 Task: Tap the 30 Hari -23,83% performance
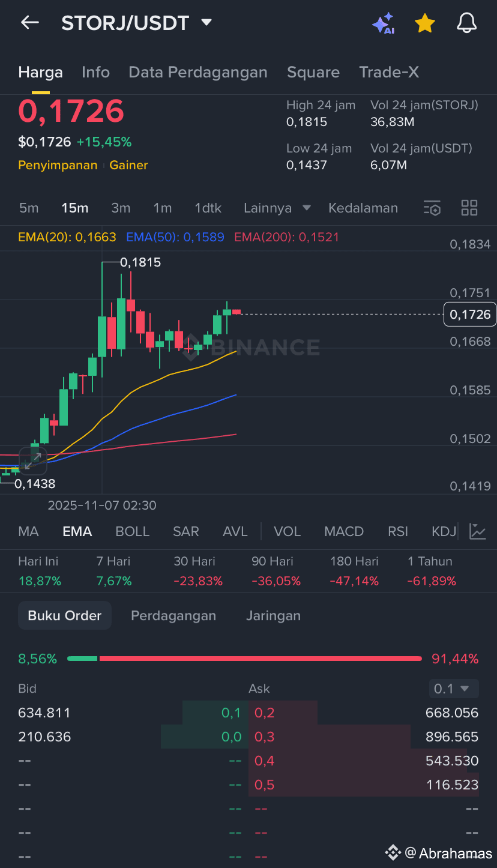198,571
